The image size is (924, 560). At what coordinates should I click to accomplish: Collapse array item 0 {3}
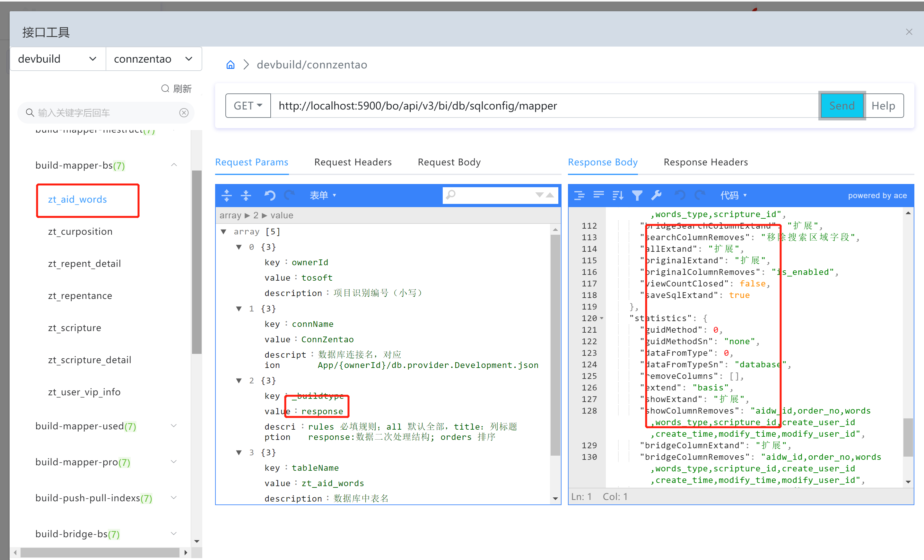coord(239,247)
